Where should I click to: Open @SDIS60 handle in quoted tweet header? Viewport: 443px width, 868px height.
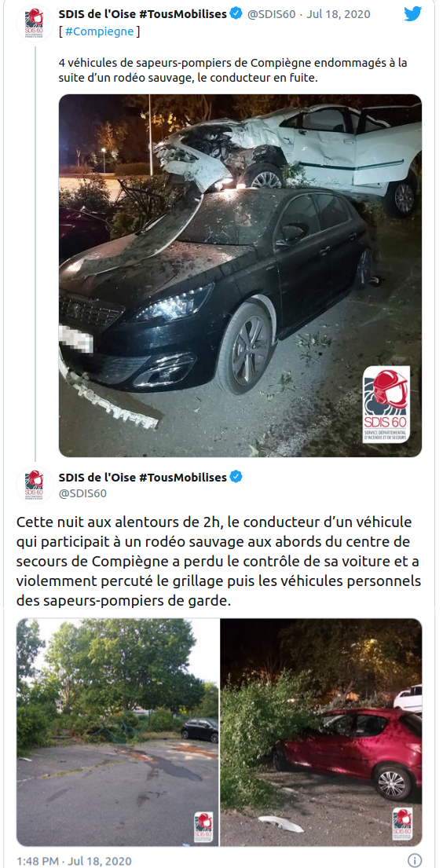click(x=271, y=14)
